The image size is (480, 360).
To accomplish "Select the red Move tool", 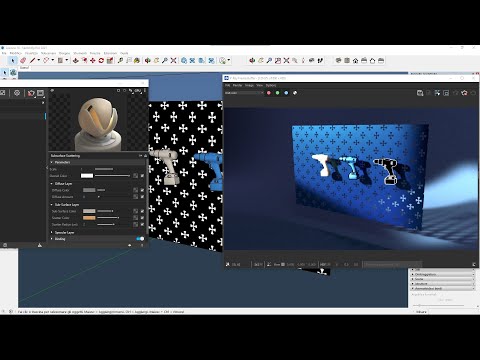I will coord(93,61).
